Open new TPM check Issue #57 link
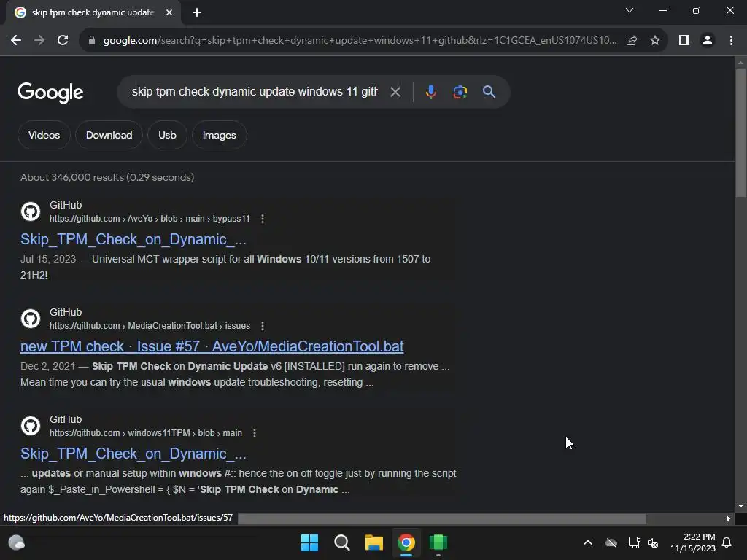Screen dimensions: 747x560 click(212, 346)
